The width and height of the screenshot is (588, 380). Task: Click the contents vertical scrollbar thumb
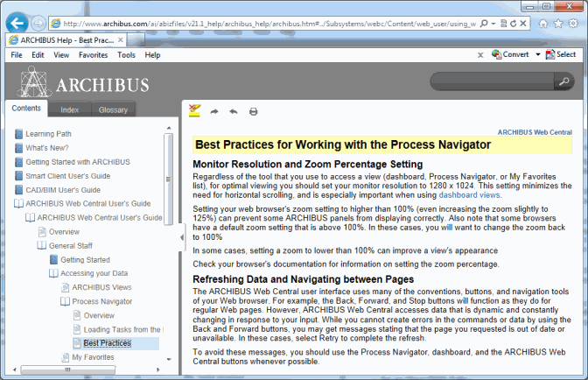169,179
